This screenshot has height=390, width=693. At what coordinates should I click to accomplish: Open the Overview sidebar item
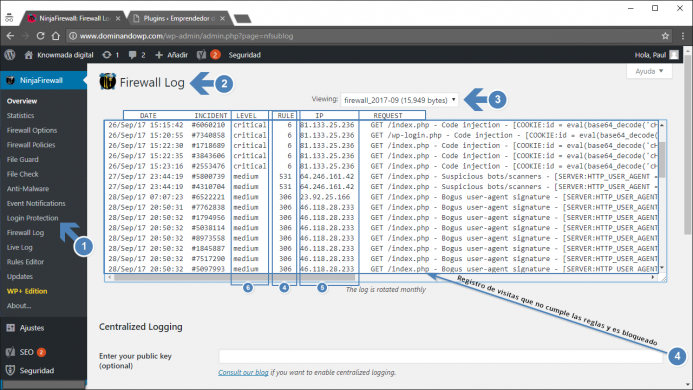pyautogui.click(x=22, y=101)
